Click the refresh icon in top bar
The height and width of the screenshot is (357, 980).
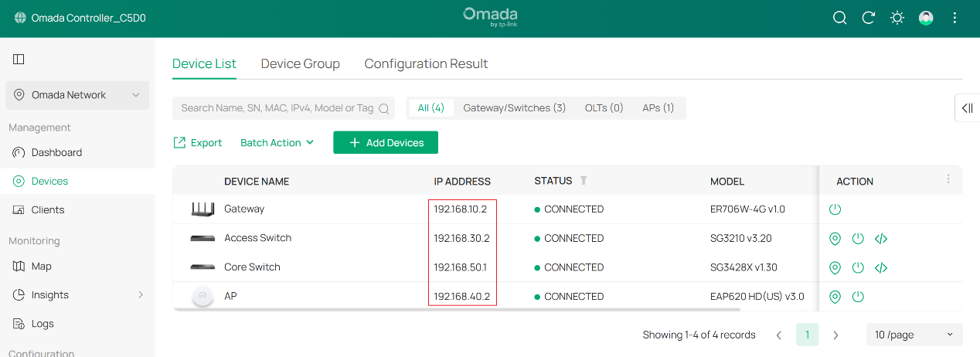coord(868,18)
